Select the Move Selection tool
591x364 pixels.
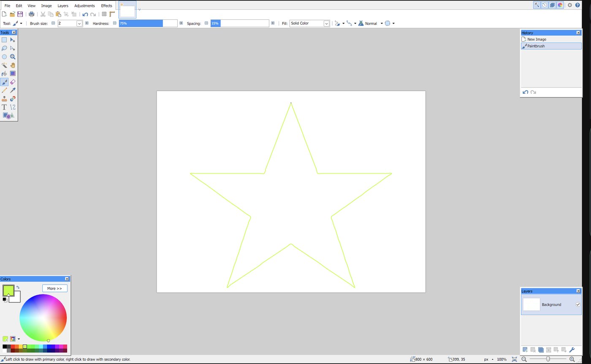point(13,48)
